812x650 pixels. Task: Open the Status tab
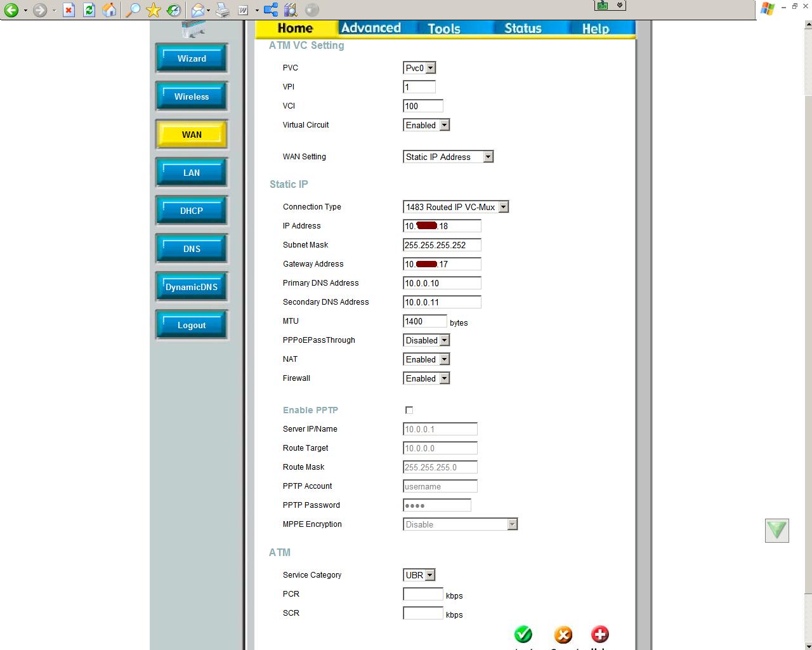pyautogui.click(x=523, y=28)
